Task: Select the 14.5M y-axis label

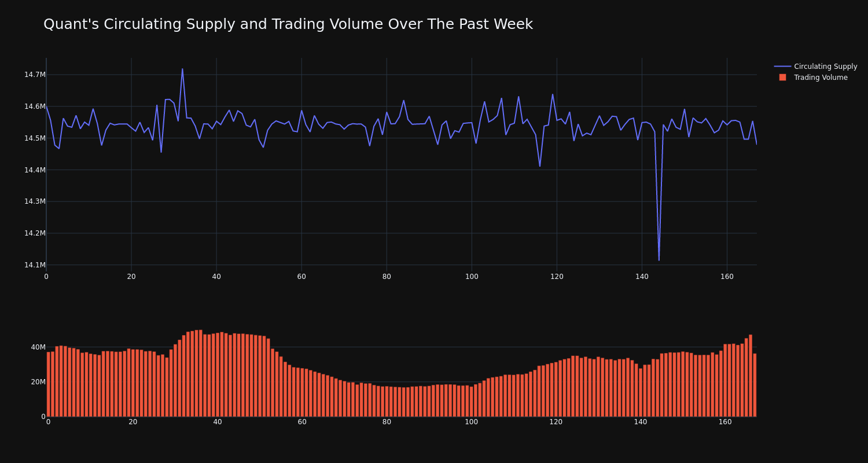Action: click(x=35, y=138)
